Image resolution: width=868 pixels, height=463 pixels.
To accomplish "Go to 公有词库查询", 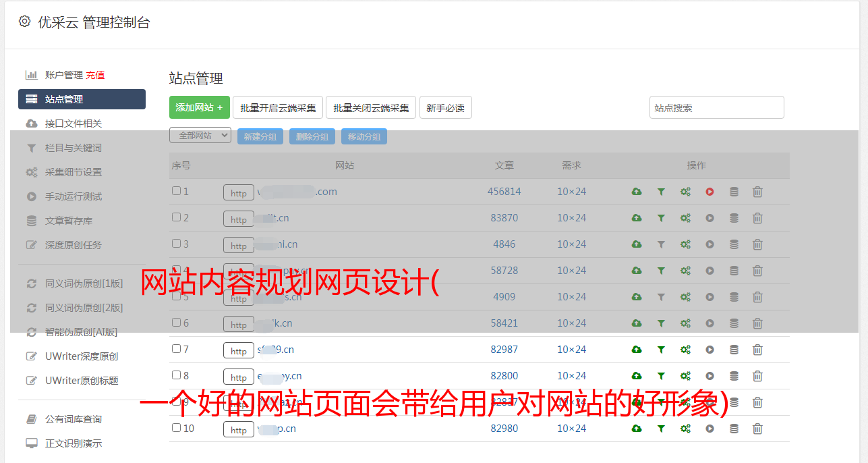I will 74,419.
